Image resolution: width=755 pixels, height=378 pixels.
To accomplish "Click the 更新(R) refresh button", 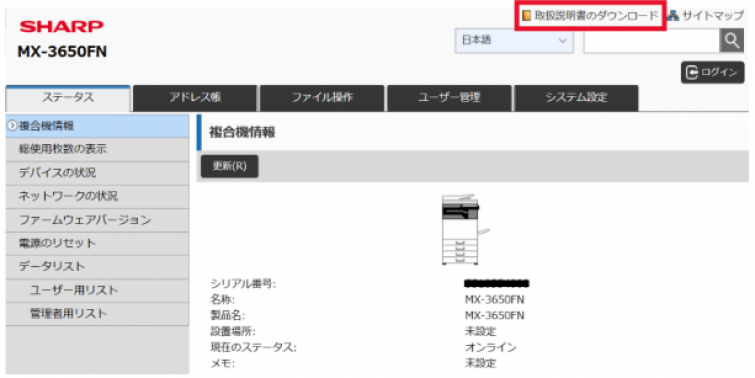I will point(230,166).
